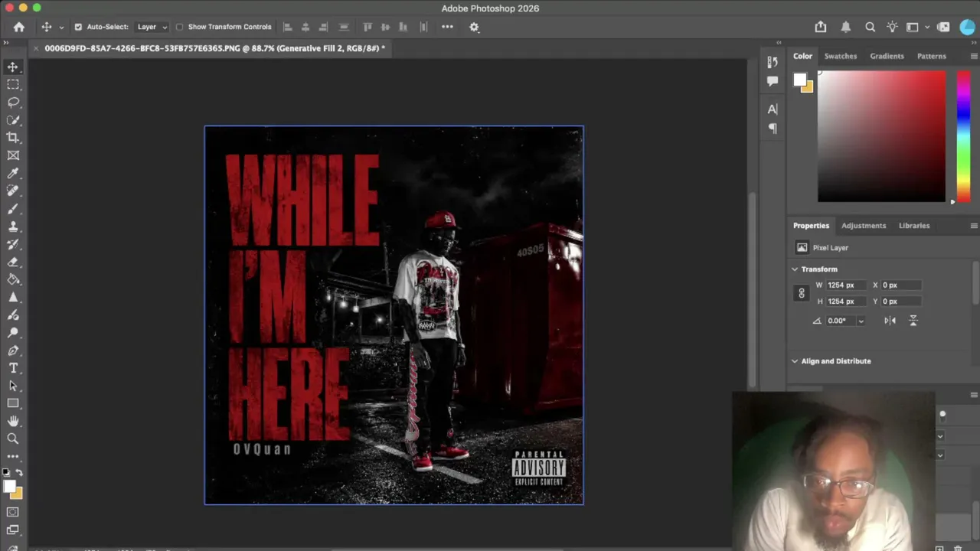Select the Frame tool

(x=13, y=155)
